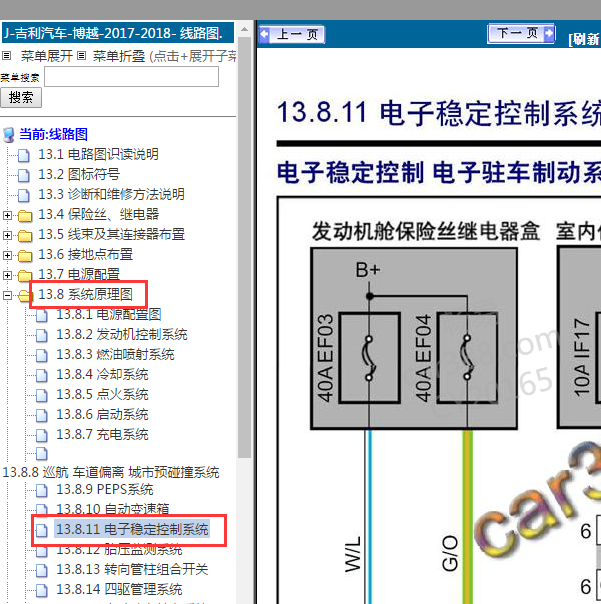This screenshot has width=601, height=604.
Task: Open 13.8.7 充电系统 page
Action: tap(102, 435)
